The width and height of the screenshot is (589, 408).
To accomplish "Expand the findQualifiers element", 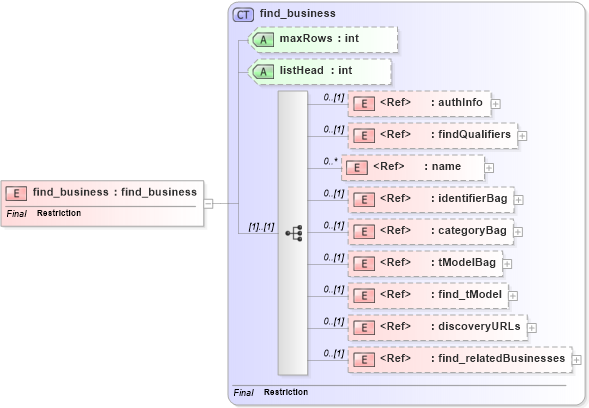I will pos(522,136).
